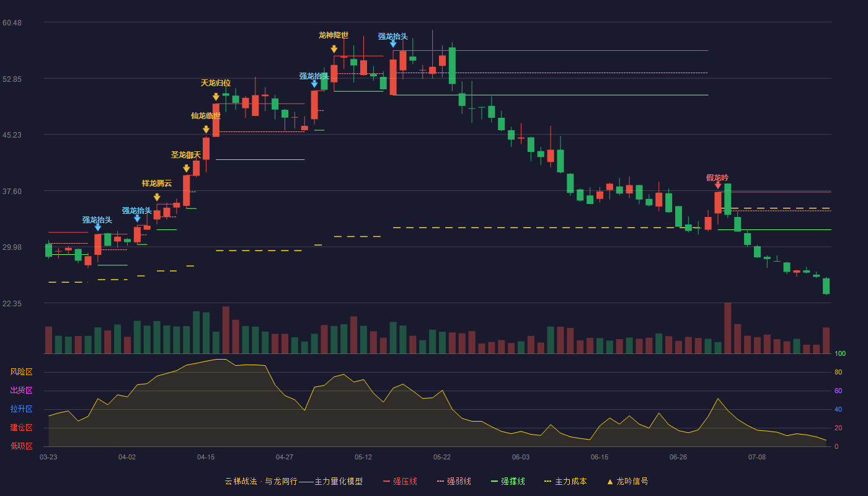Click the 04-27 date axis label
The width and height of the screenshot is (868, 496).
pyautogui.click(x=285, y=457)
